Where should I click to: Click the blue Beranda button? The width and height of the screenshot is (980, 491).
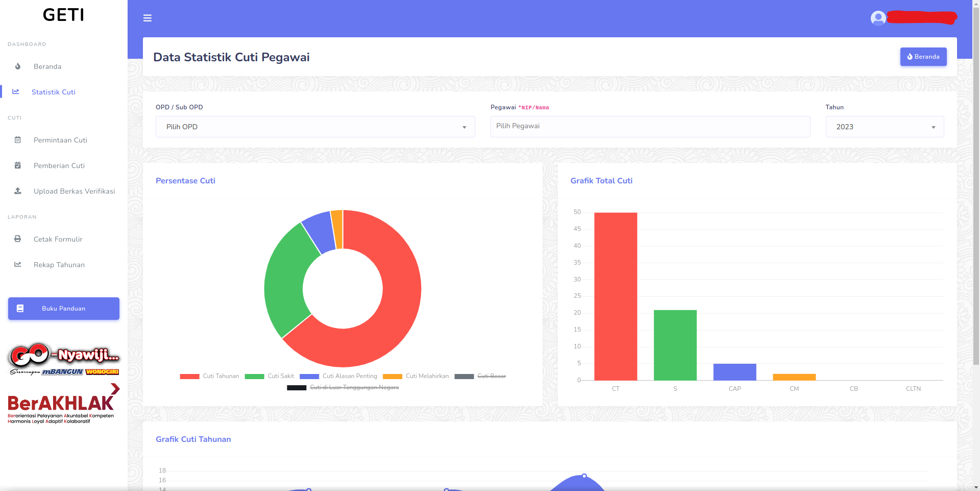pos(923,57)
